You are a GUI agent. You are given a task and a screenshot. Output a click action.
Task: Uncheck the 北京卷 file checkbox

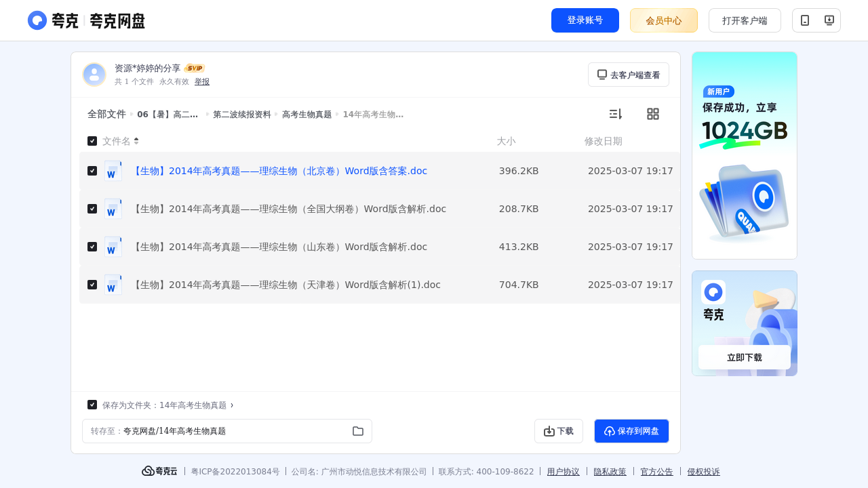pos(92,171)
